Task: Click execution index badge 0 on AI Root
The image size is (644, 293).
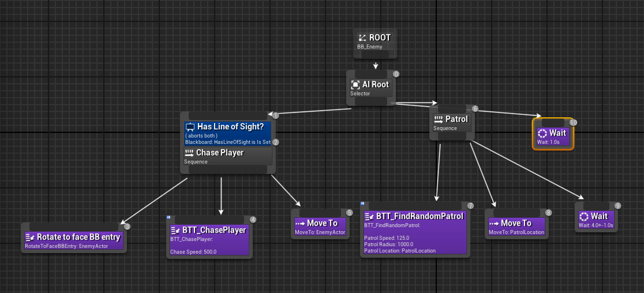Action: 396,74
